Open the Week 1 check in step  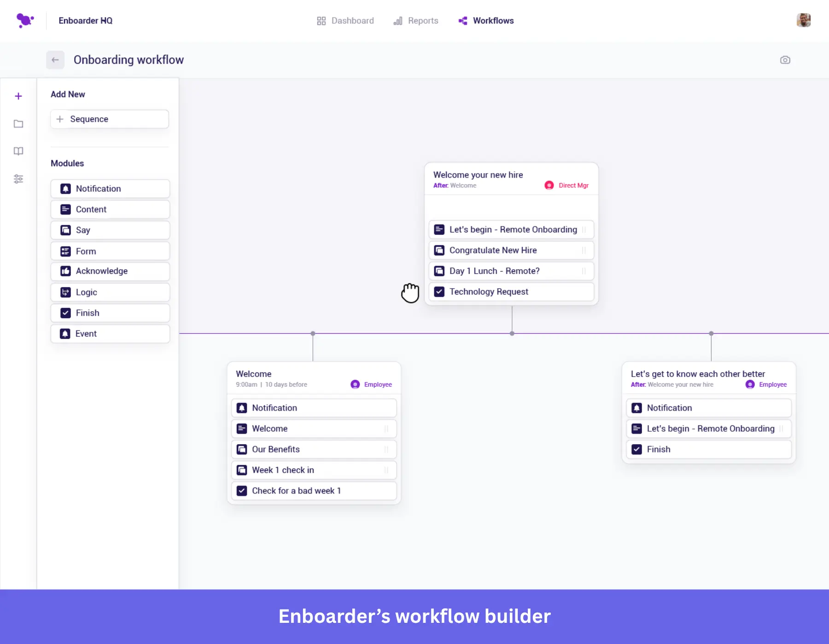pos(314,470)
